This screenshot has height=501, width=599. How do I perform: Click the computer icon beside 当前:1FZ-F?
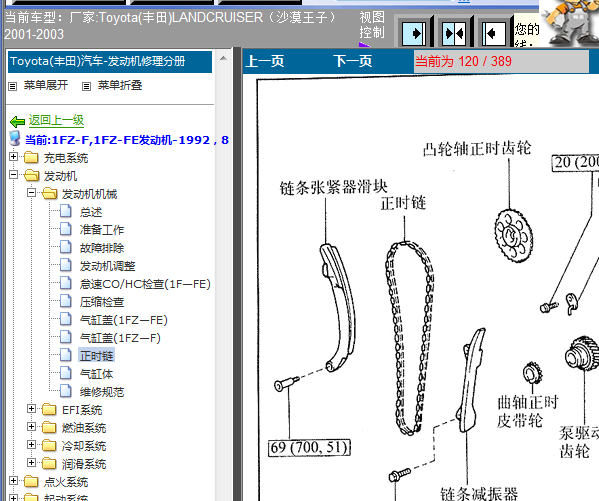[15, 138]
